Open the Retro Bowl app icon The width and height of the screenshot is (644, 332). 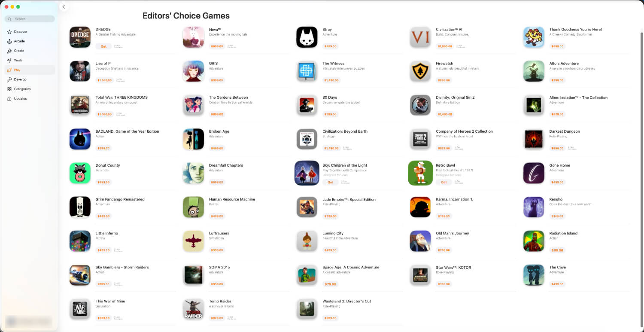(420, 173)
